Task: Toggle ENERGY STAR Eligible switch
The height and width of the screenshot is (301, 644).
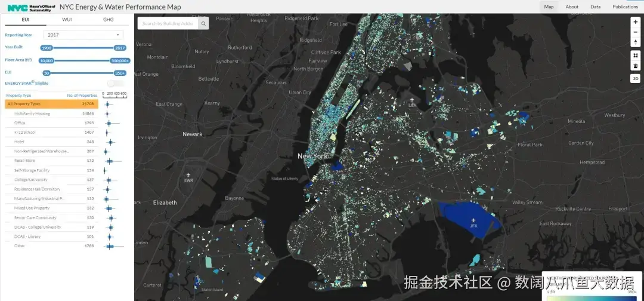Action: [116, 83]
